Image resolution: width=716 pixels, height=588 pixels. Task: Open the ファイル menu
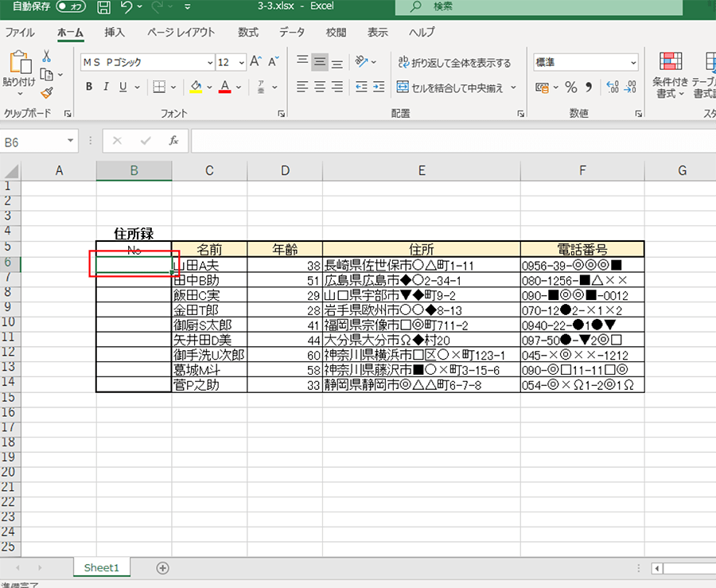coord(20,33)
